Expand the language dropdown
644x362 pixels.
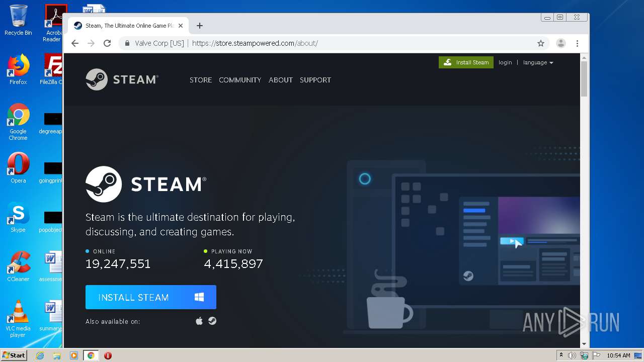tap(538, 62)
